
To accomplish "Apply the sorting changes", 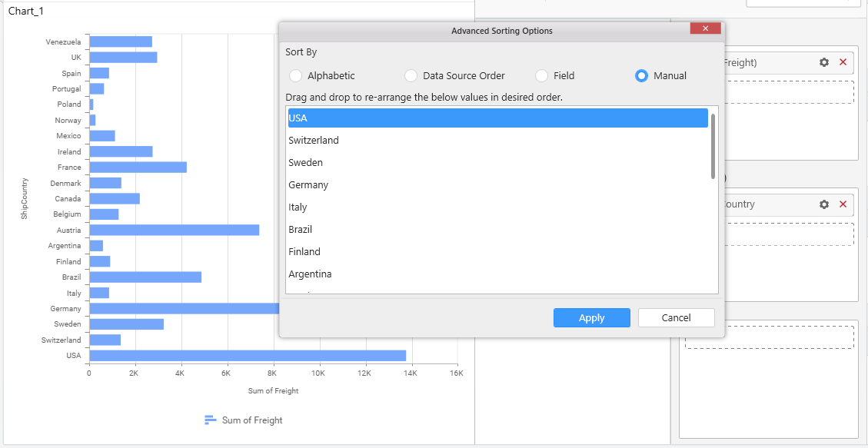I will tap(591, 318).
